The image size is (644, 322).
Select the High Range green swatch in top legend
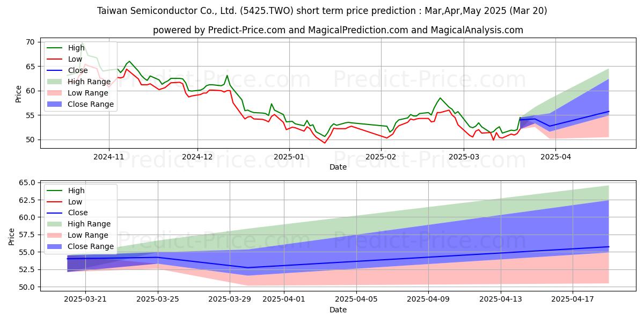click(x=54, y=82)
